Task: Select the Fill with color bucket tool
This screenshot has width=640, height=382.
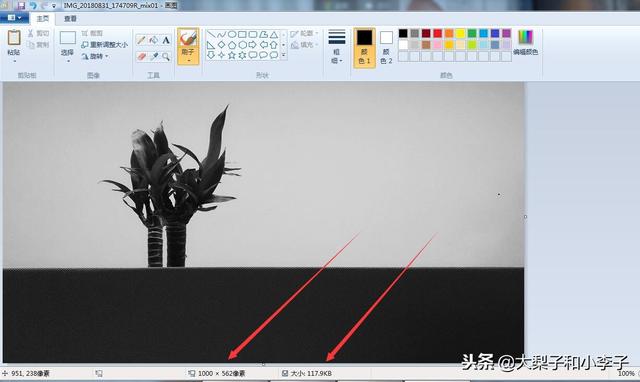Action: [x=153, y=40]
